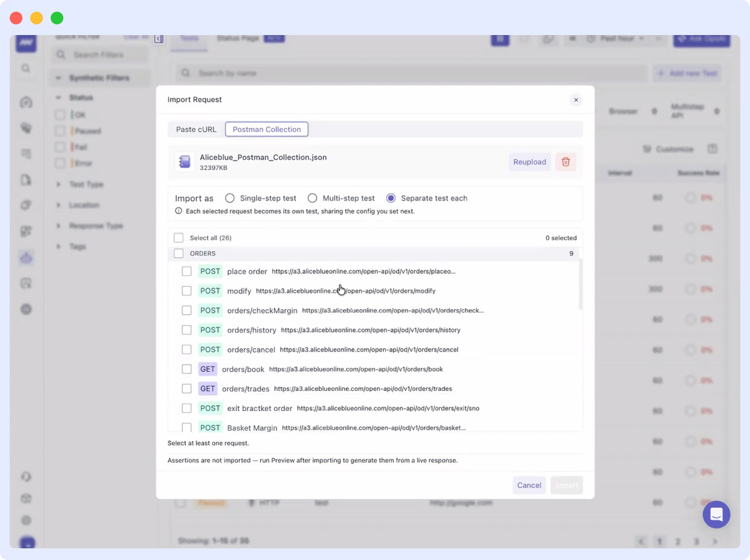Click the search icon in the left sidebar
The height and width of the screenshot is (560, 750).
coord(26,68)
